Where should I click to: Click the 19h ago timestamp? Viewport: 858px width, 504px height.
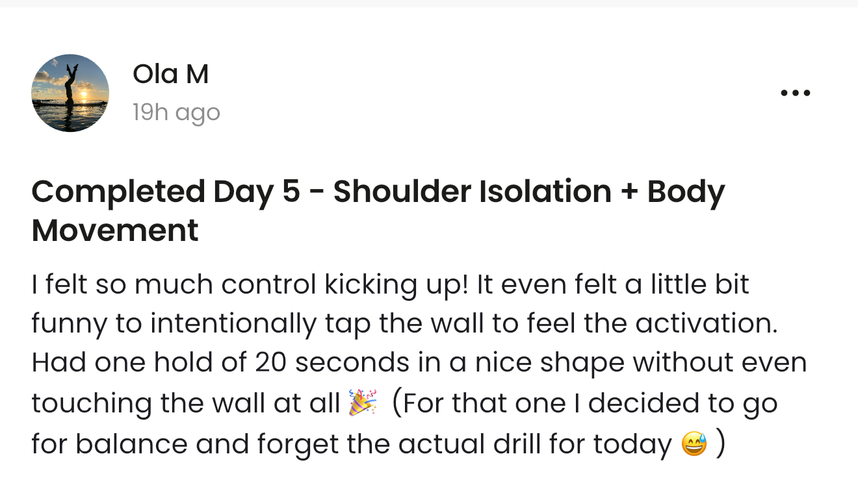pyautogui.click(x=176, y=113)
